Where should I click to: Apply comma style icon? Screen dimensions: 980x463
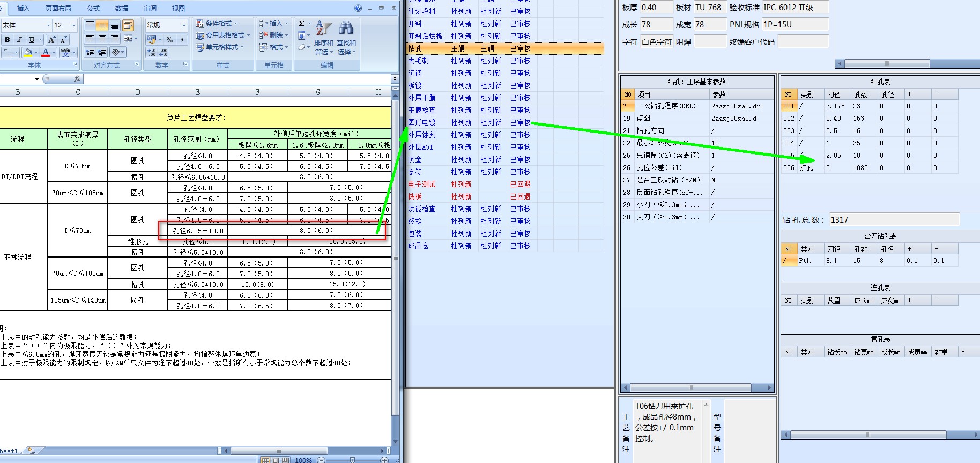182,40
